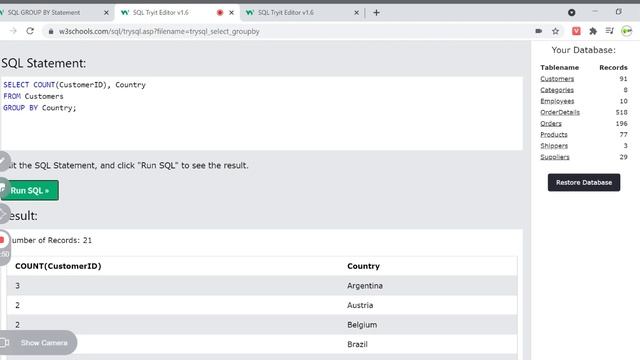640x360 pixels.
Task: Click the red recording dot on the tab
Action: [220, 13]
